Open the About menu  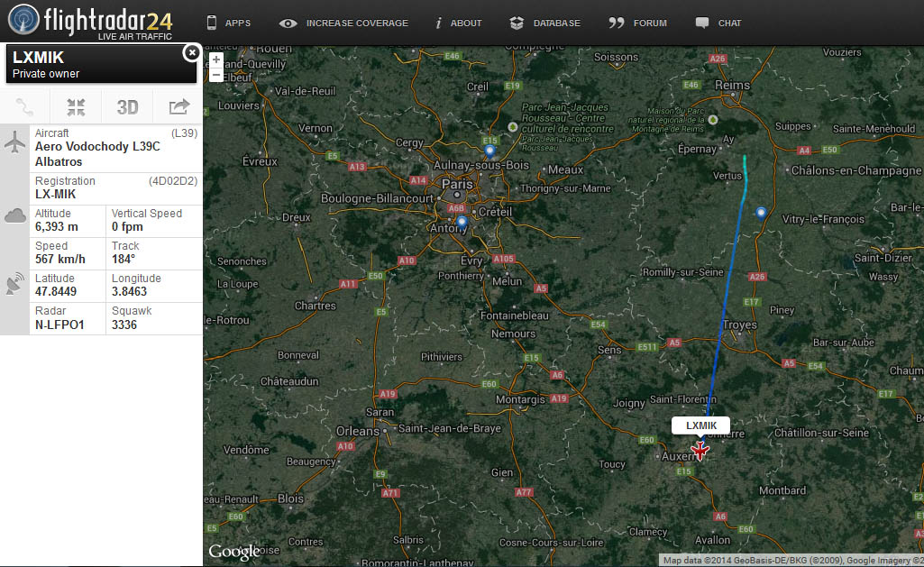click(x=465, y=23)
